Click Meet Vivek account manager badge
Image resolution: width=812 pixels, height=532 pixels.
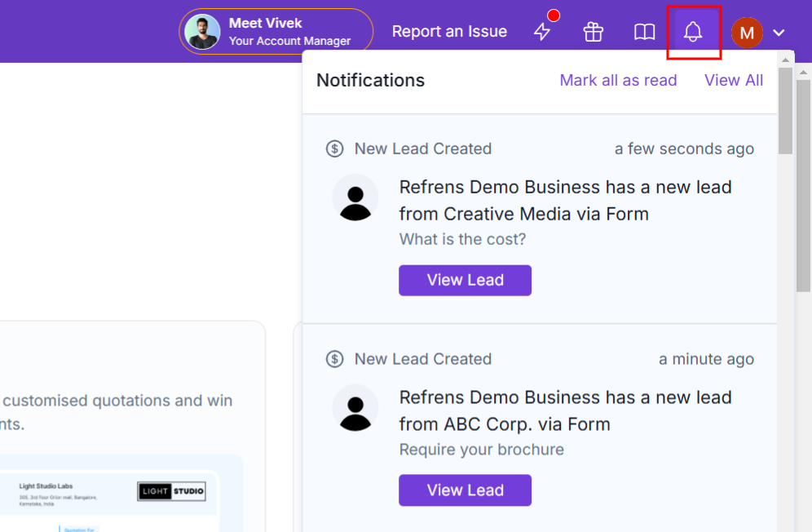pos(276,32)
